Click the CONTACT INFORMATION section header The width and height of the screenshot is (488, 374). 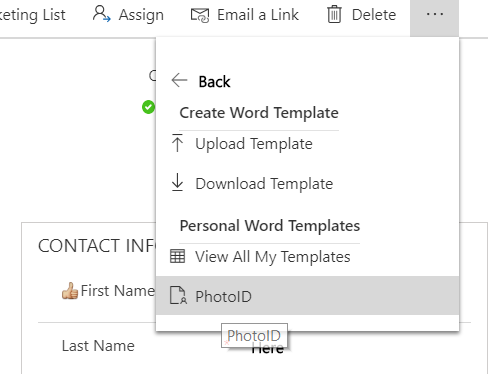(97, 246)
